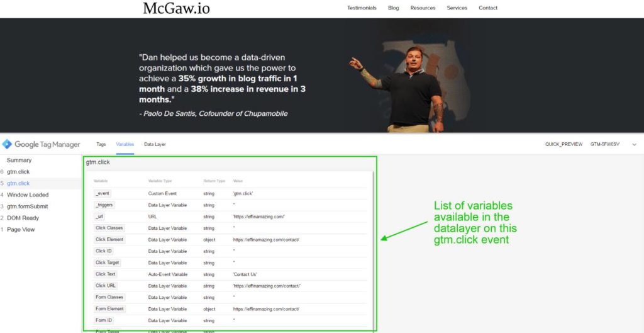Click the QUICK_PREVIEW label
The height and width of the screenshot is (333, 644).
click(x=563, y=144)
